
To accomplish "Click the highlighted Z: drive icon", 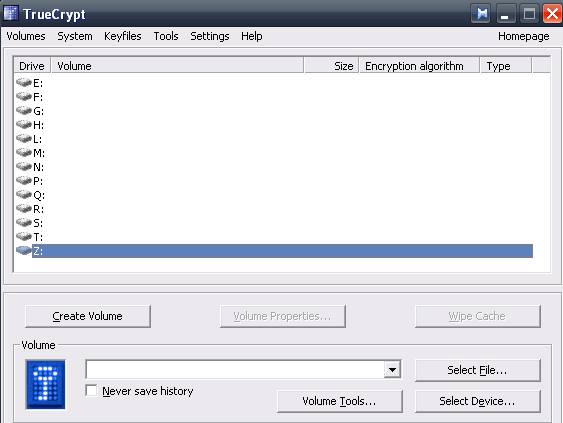I will [24, 251].
